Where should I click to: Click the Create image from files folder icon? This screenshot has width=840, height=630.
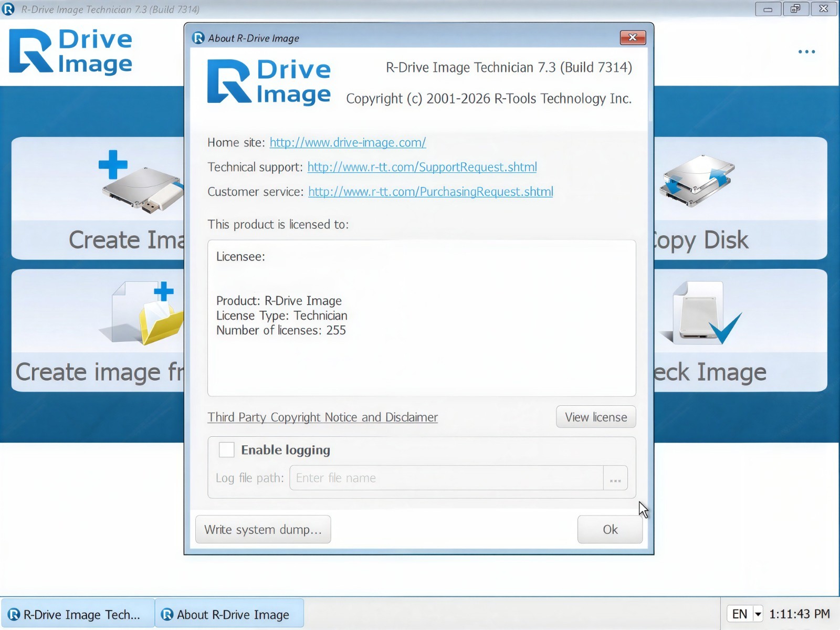[x=142, y=313]
